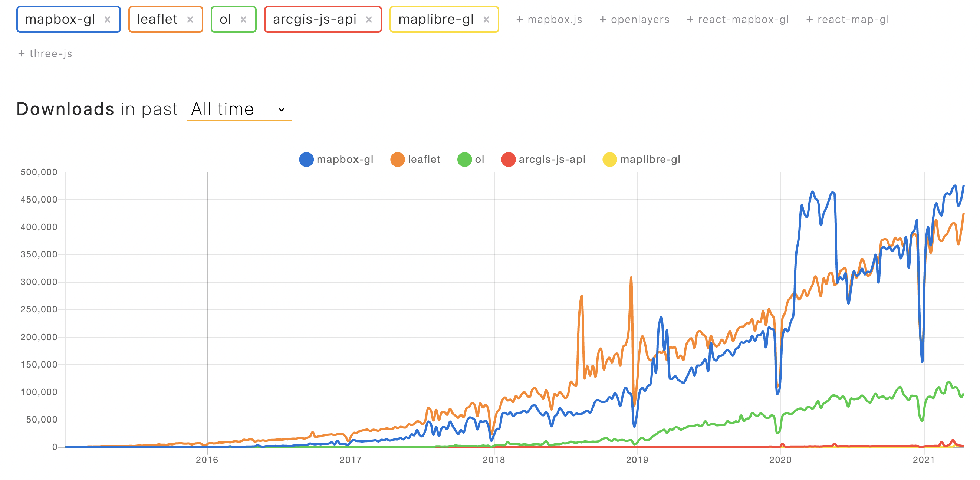The image size is (980, 480).
Task: Click the dropdown chevron beside All time
Action: [282, 109]
